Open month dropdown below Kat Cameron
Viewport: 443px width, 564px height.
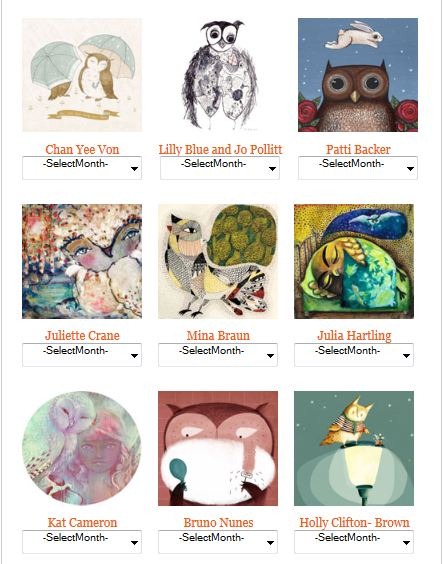[x=82, y=542]
